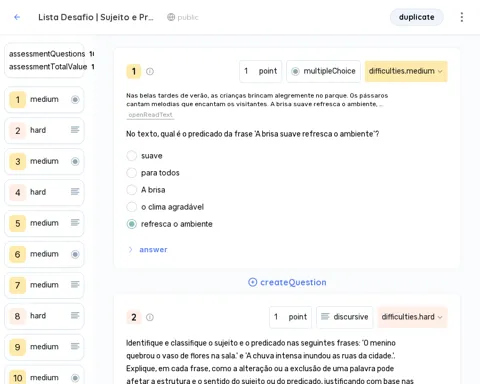Click info icon next to question 2
The width and height of the screenshot is (480, 384).
pyautogui.click(x=150, y=317)
